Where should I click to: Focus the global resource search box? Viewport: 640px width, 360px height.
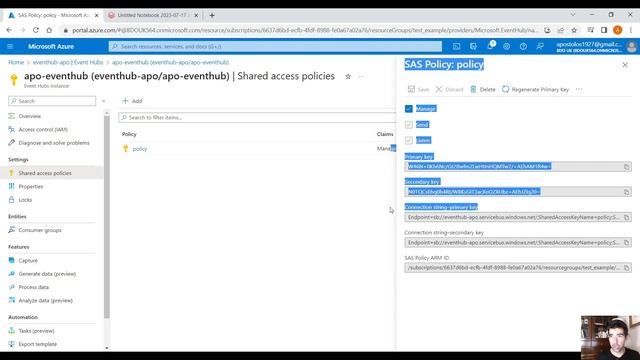point(275,47)
